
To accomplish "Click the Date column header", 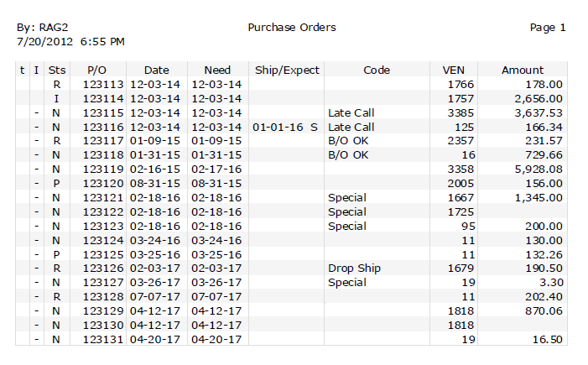I will click(156, 70).
